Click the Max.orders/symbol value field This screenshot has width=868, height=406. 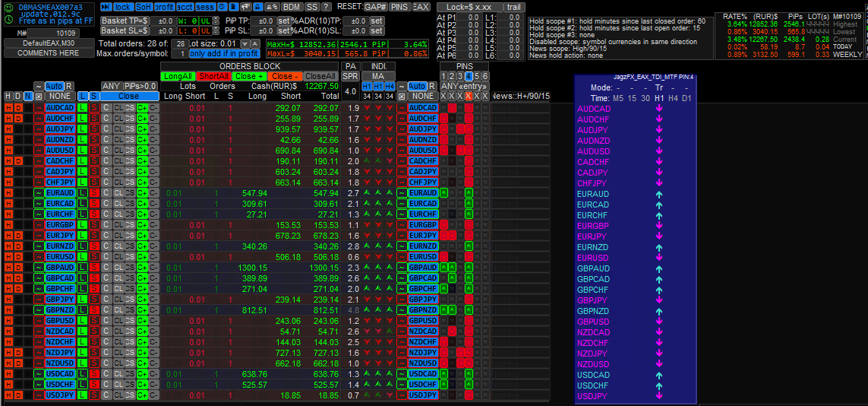point(179,53)
